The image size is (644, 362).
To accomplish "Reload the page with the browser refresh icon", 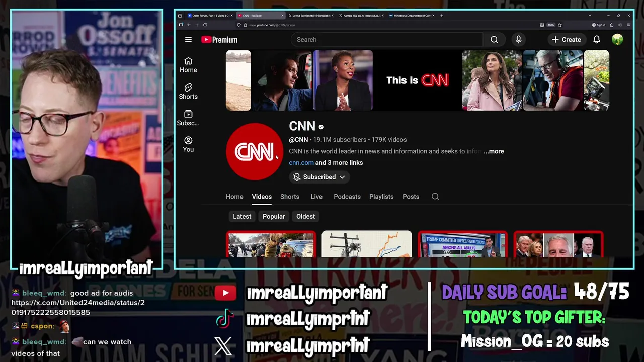I will [x=205, y=25].
